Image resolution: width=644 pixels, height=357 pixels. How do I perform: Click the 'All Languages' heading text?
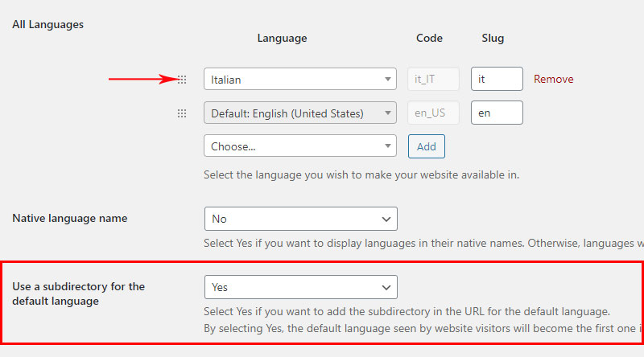pos(47,25)
